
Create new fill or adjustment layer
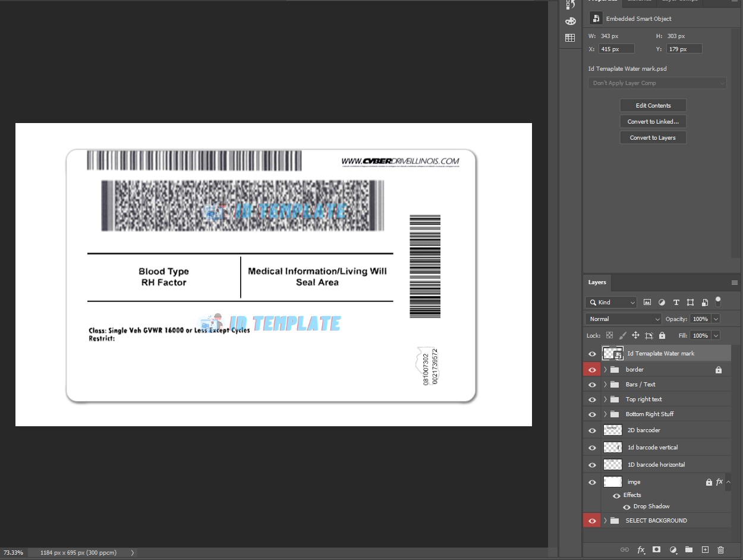click(673, 550)
